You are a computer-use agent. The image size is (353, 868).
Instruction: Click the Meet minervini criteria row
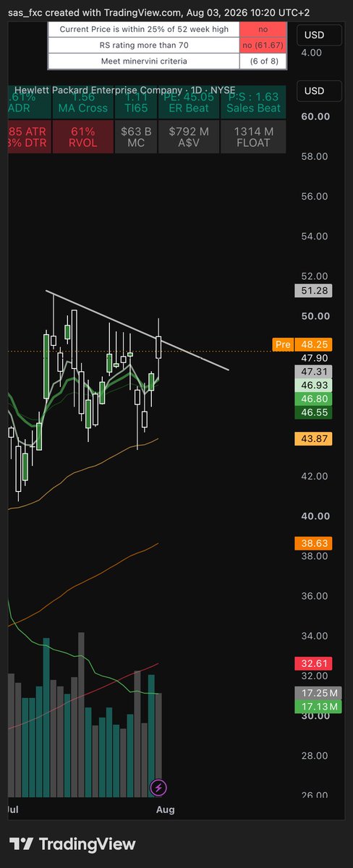tap(144, 61)
